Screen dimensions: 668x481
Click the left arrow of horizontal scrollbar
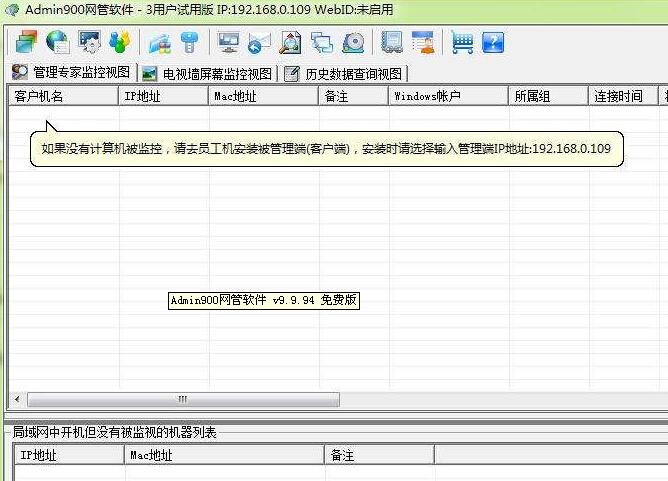coord(14,399)
